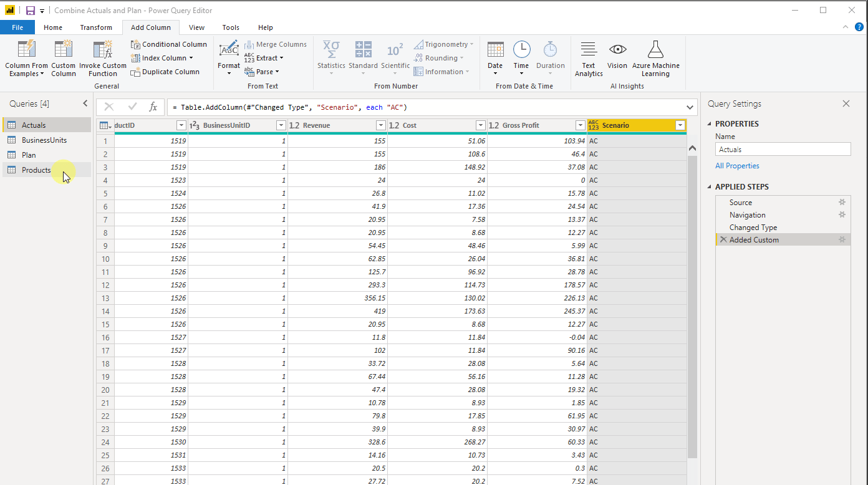Click the All Properties link
This screenshot has width=868, height=485.
tap(737, 165)
